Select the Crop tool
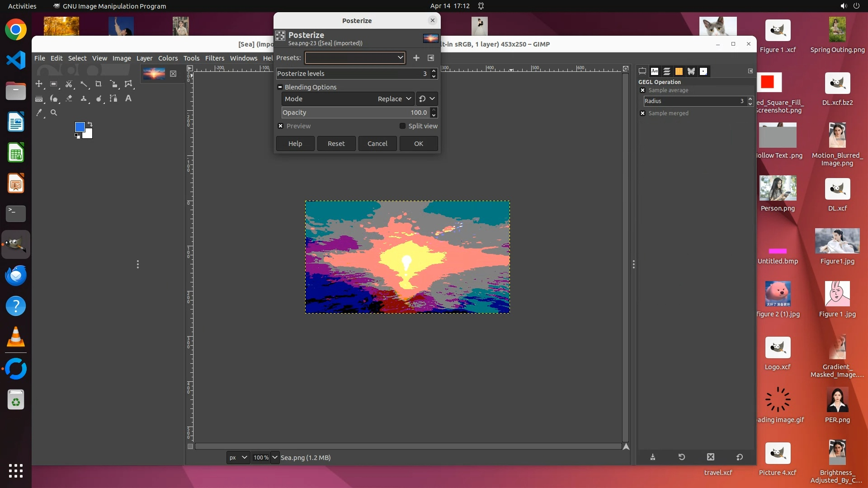Image resolution: width=868 pixels, height=488 pixels. (98, 84)
